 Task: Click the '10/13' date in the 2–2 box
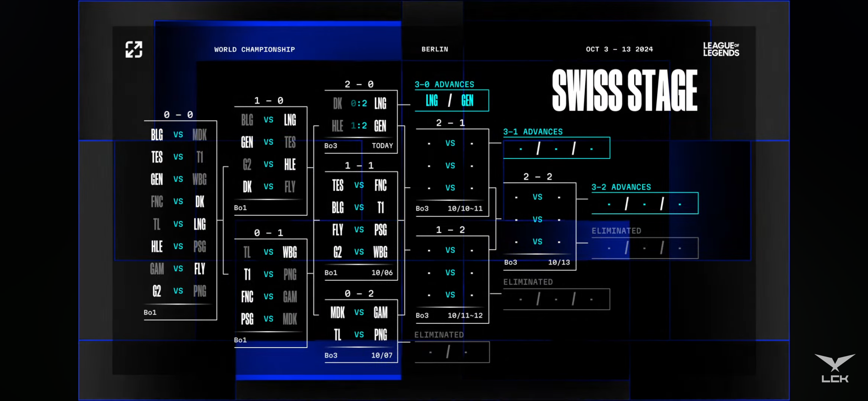click(559, 262)
